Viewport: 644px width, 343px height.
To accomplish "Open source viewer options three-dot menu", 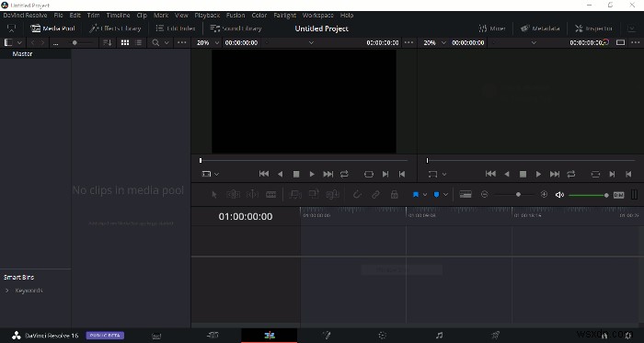I will [x=408, y=42].
